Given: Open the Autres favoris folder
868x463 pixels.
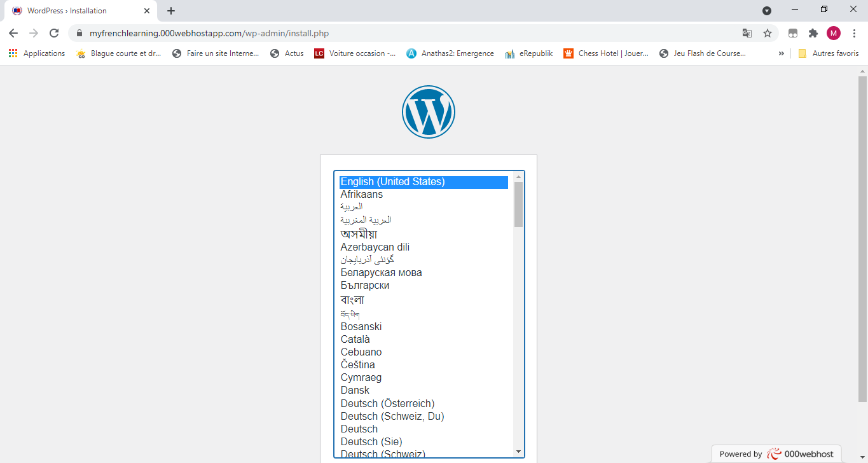Looking at the screenshot, I should (x=829, y=53).
